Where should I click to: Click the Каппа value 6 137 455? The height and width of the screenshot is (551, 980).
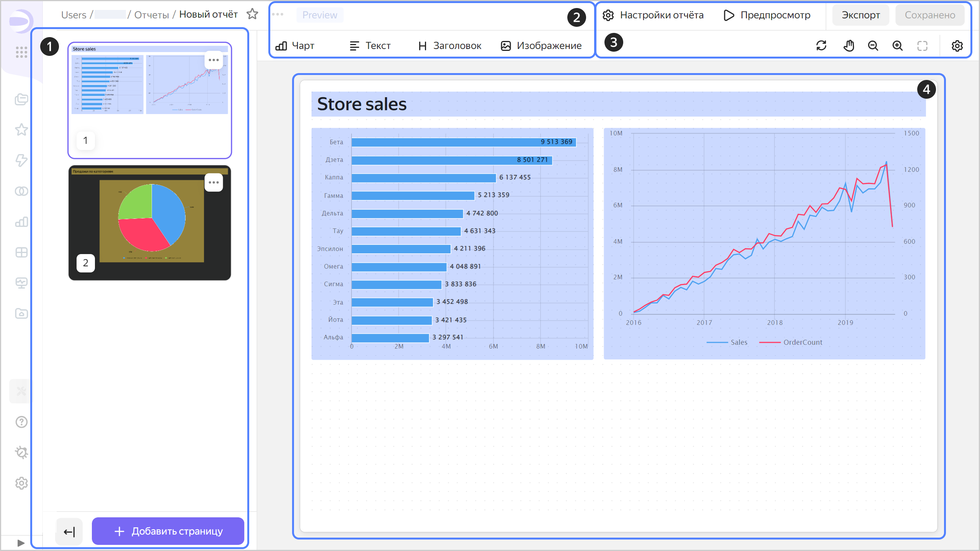(x=515, y=177)
